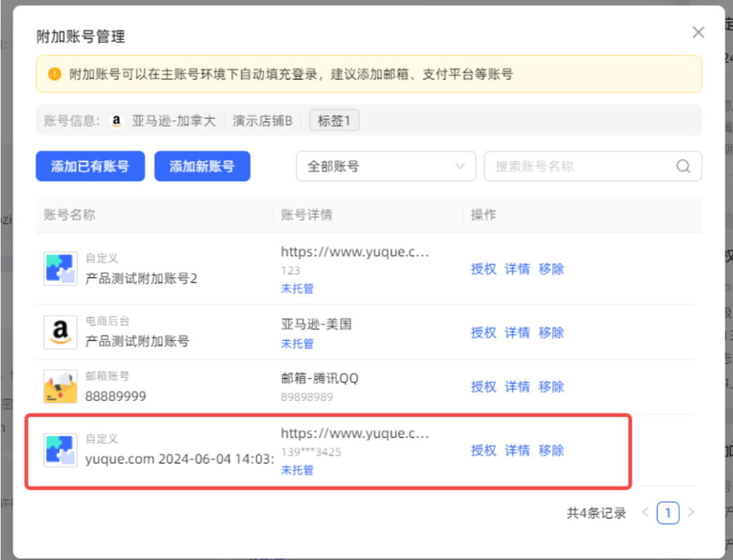
Task: Click 授权 for the 88889999 account
Action: pyautogui.click(x=483, y=387)
